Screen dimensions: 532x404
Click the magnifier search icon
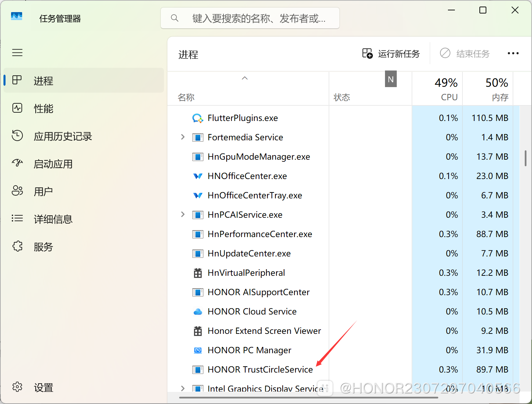coord(175,18)
